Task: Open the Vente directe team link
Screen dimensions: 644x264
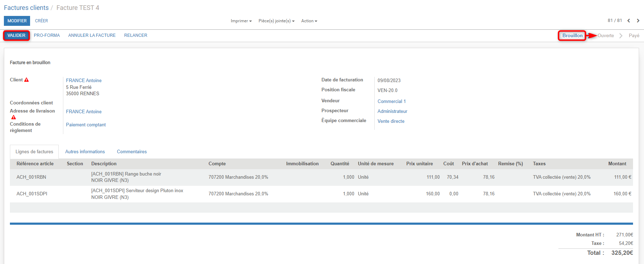Action: 391,121
